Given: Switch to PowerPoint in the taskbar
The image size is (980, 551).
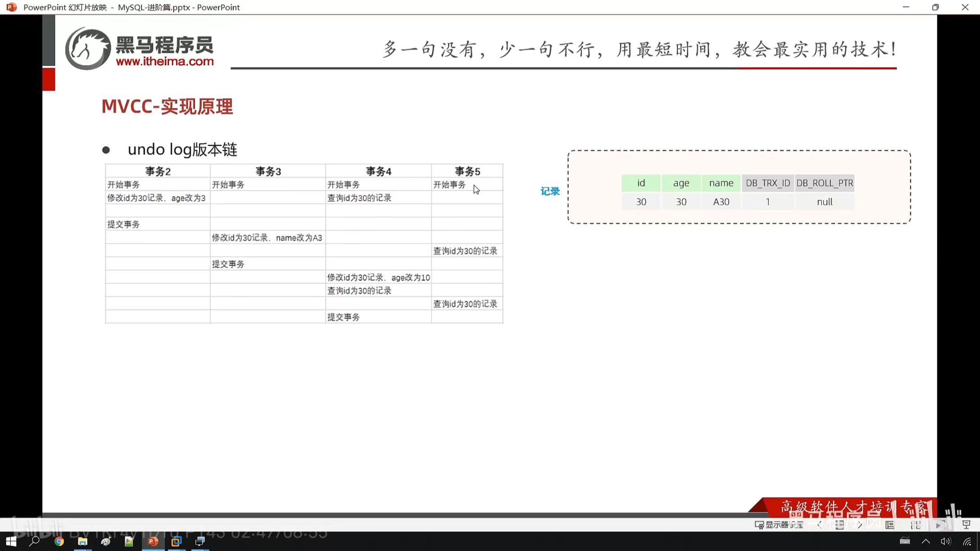Looking at the screenshot, I should [x=153, y=541].
